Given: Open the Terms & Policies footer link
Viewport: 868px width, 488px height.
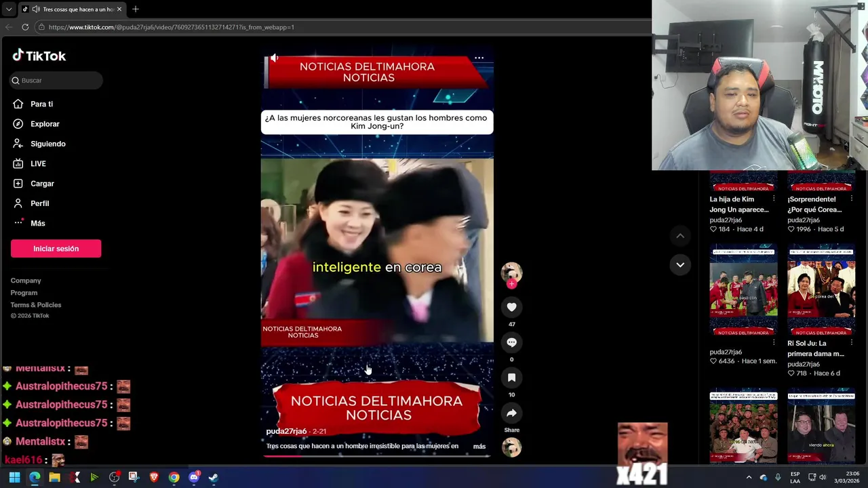Looking at the screenshot, I should click(36, 305).
